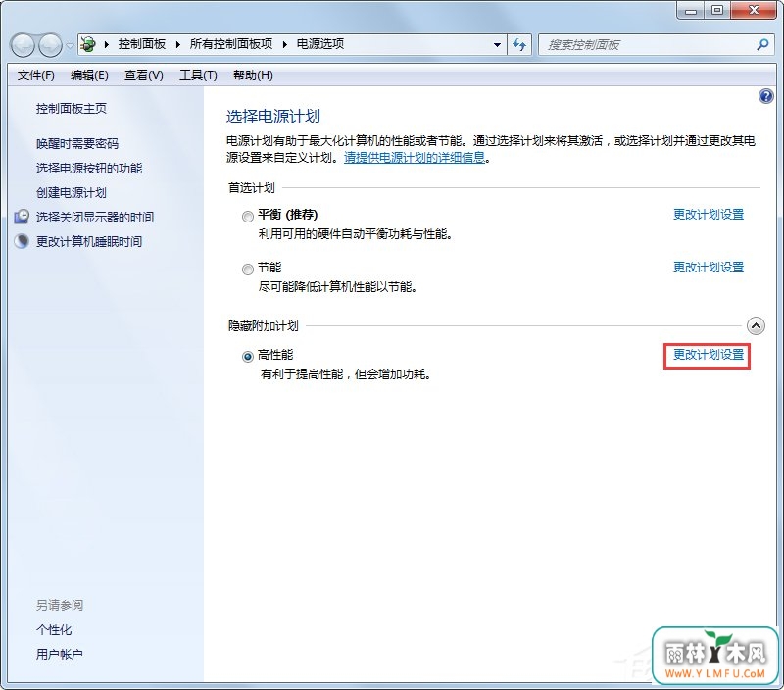This screenshot has width=784, height=690.
Task: Open the recent pages history dropdown arrow
Action: [70, 45]
